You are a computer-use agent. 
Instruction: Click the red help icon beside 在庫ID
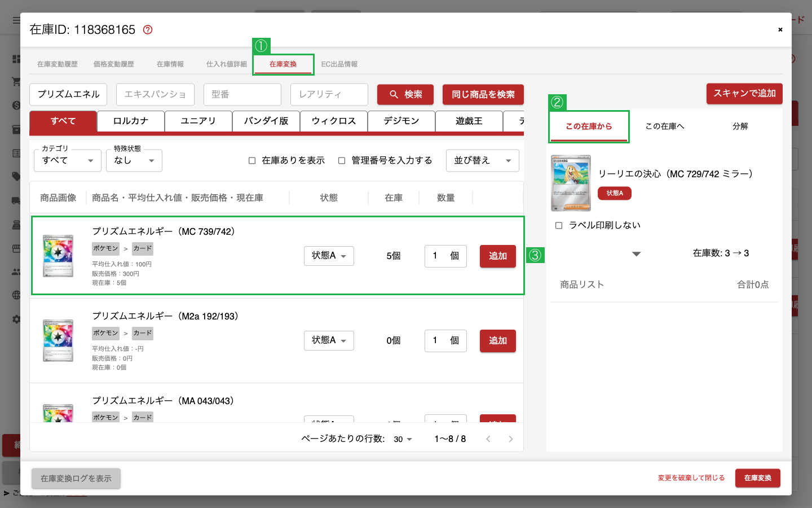tap(148, 30)
